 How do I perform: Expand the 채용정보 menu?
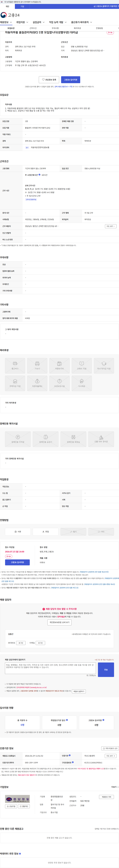tap(6, 22)
